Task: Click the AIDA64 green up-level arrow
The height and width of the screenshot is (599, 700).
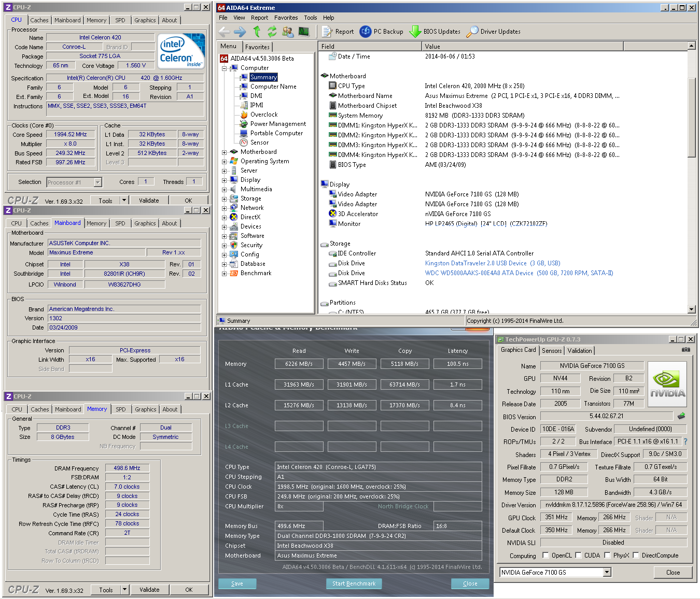Action: coord(257,32)
